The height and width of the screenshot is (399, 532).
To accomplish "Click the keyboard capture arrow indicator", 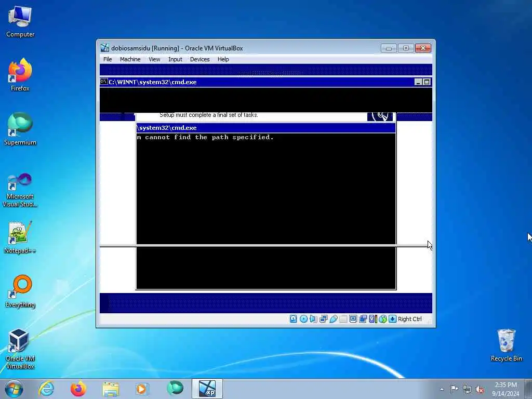I will coord(393,319).
